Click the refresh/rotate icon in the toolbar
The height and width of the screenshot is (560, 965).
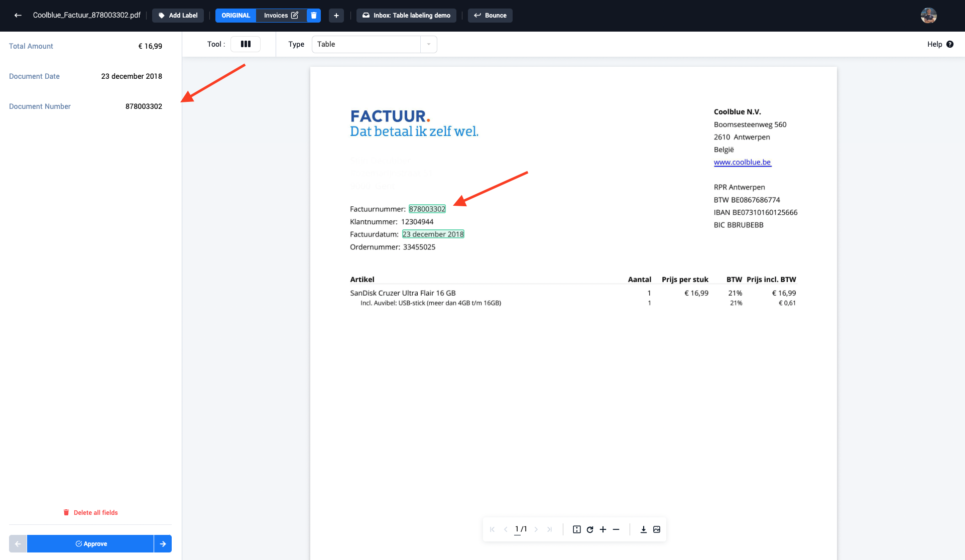click(589, 529)
